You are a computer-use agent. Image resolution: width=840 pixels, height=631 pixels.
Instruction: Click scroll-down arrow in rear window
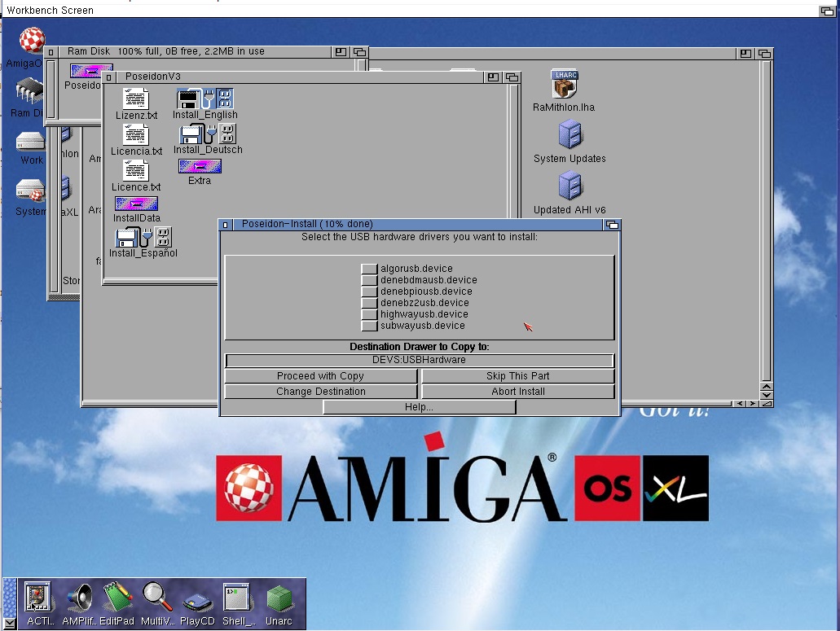point(767,395)
